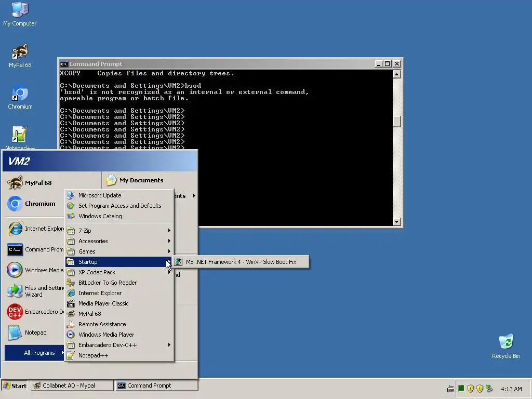The height and width of the screenshot is (399, 532).
Task: Click Command Prompt scrollbar thumb
Action: [x=396, y=122]
